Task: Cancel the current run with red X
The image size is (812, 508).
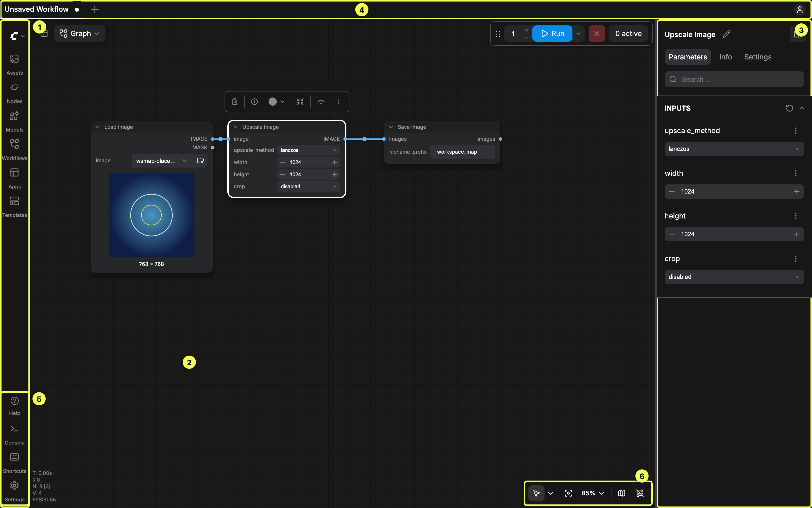Action: [x=597, y=34]
